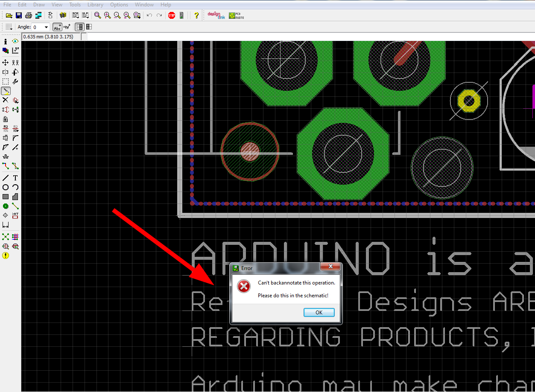Viewport: 535px width, 392px height.
Task: Select the Route tool in the left toolbar
Action: (6, 166)
